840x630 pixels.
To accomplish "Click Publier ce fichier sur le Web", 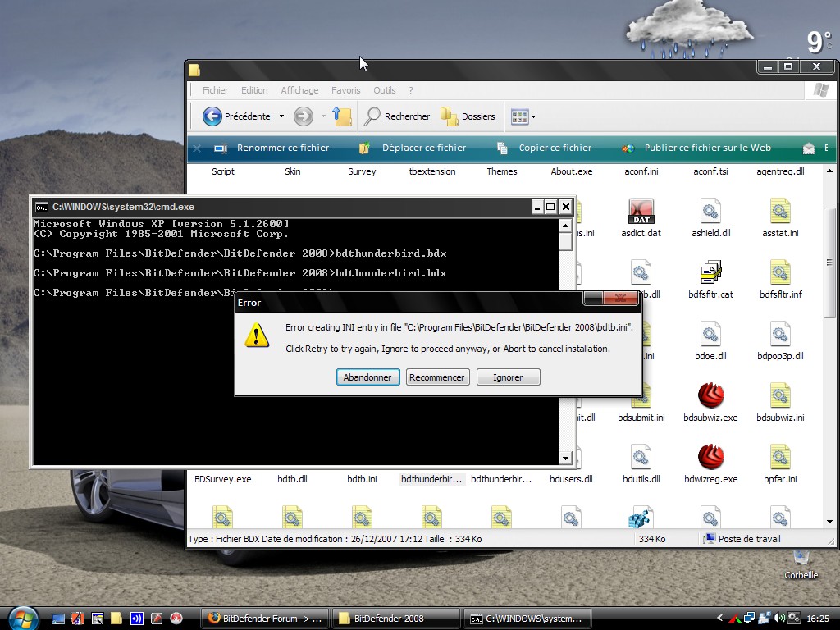I will tap(708, 148).
